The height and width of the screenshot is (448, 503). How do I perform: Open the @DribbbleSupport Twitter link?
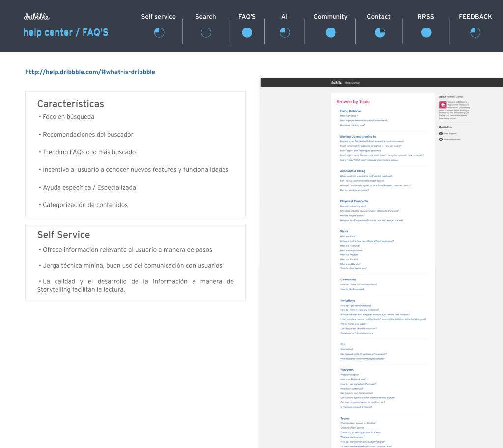[452, 140]
